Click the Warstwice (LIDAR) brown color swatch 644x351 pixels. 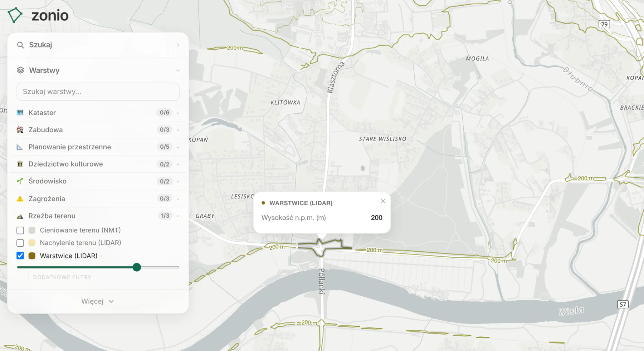(32, 256)
